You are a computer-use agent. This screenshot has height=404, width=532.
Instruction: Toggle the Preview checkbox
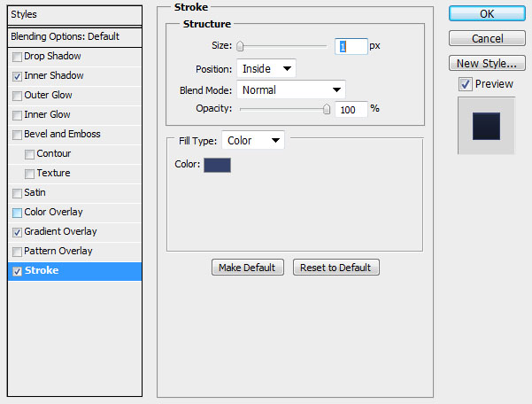pos(465,84)
